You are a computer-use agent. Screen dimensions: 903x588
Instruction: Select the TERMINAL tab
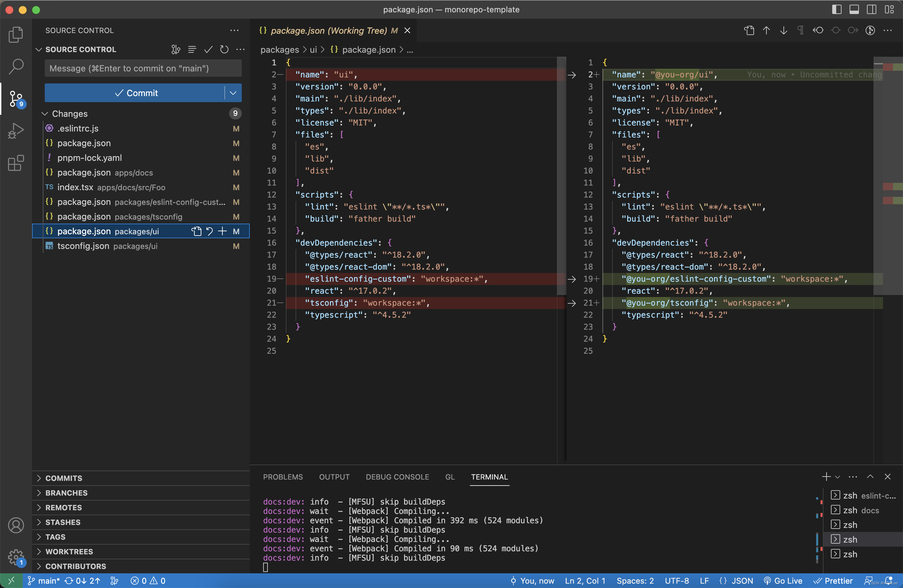click(489, 476)
